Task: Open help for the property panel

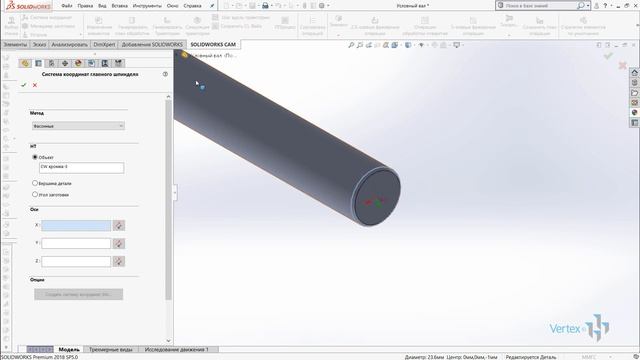Action: point(165,74)
